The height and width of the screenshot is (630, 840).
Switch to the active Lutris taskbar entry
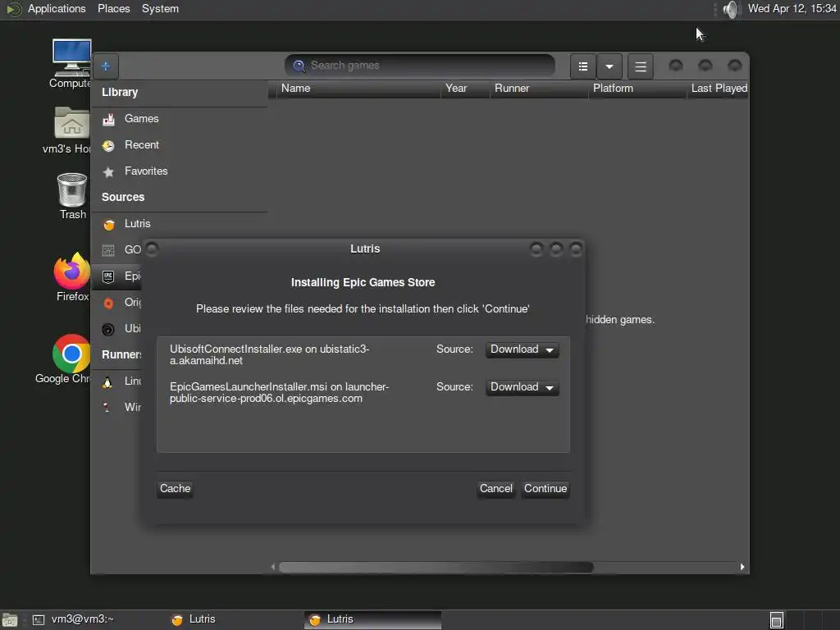(373, 620)
